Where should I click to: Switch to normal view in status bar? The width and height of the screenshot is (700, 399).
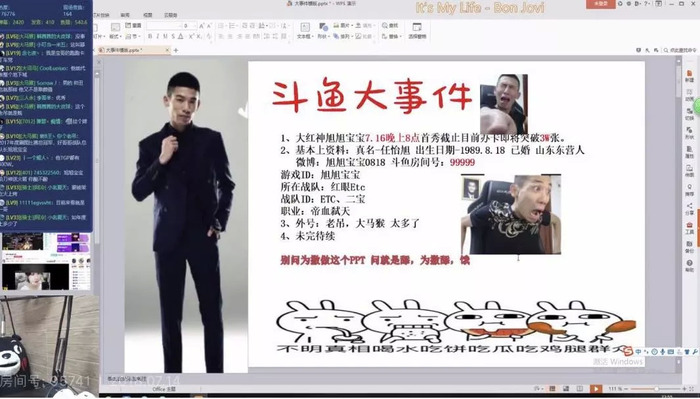point(553,389)
